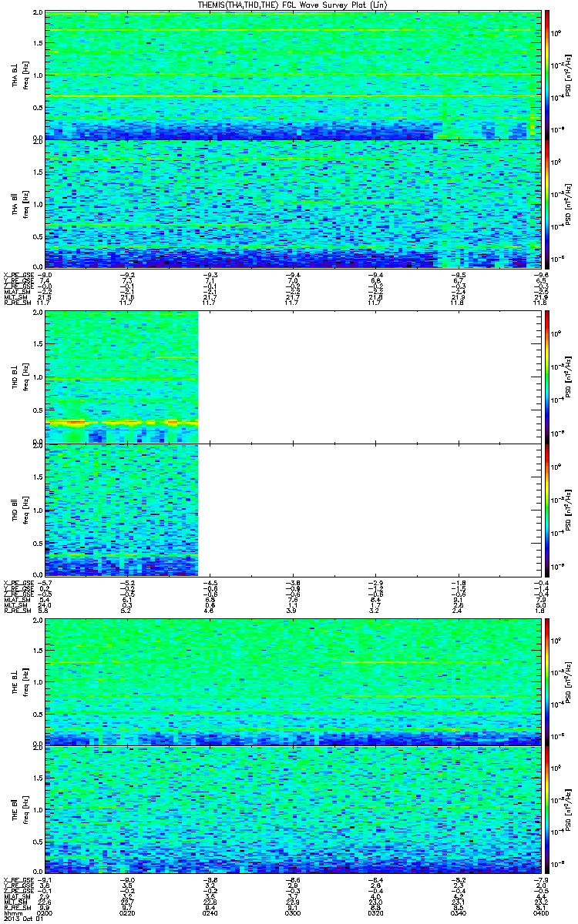Click the THA BII PSD color bar

pyautogui.click(x=546, y=203)
